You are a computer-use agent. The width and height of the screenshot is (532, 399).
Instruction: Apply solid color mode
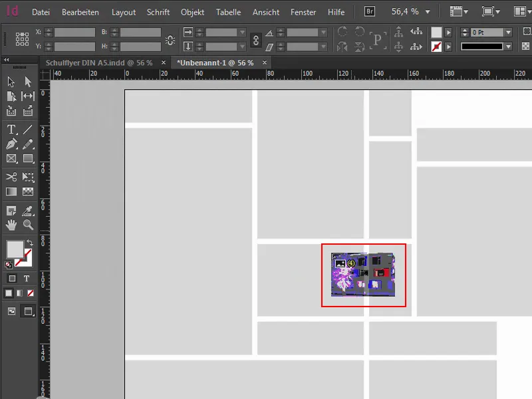coord(9,293)
